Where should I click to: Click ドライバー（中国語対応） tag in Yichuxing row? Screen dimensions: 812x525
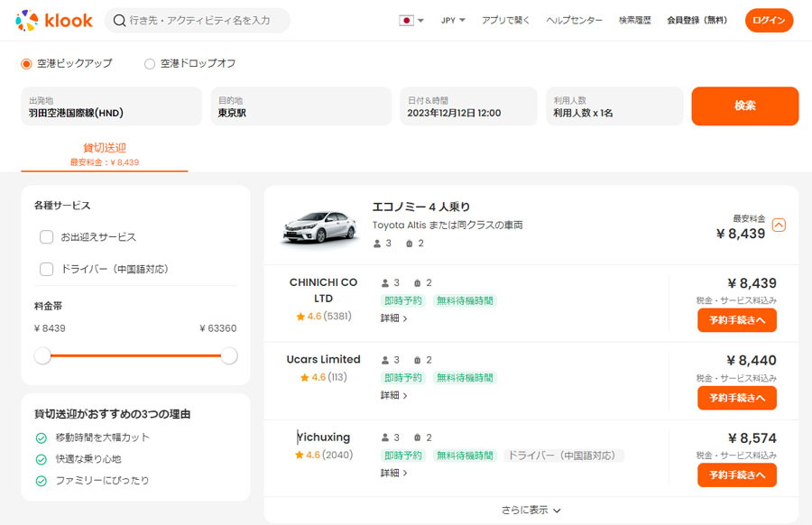point(563,456)
